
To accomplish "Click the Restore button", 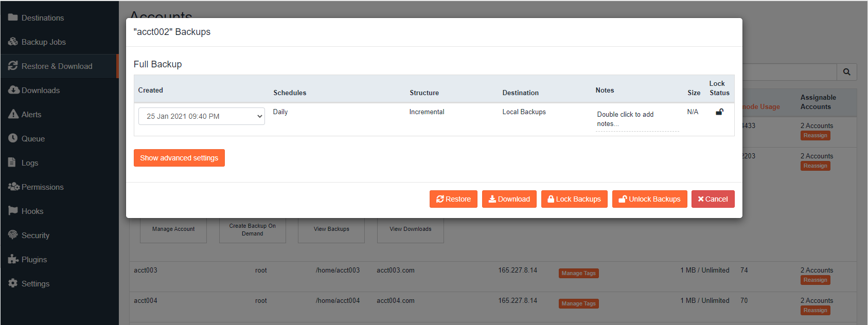I will (x=453, y=199).
